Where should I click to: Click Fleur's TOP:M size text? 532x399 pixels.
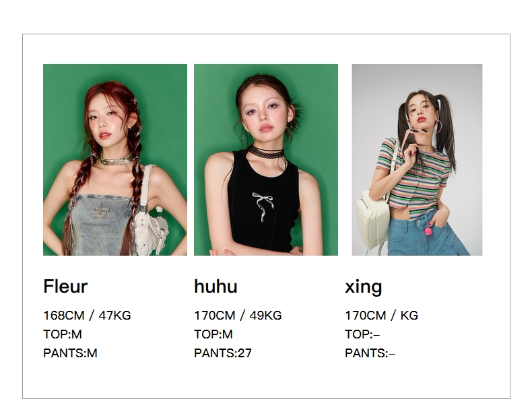(63, 334)
